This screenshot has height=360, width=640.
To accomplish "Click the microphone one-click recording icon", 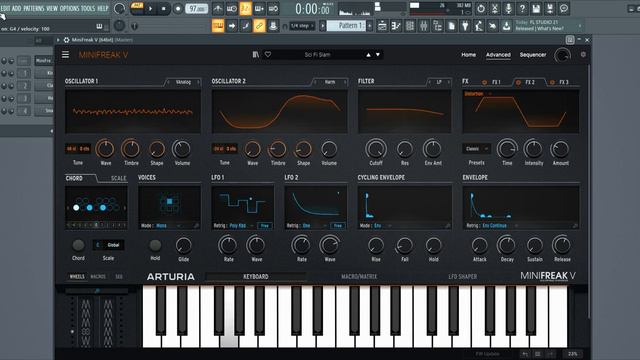I will (x=509, y=8).
